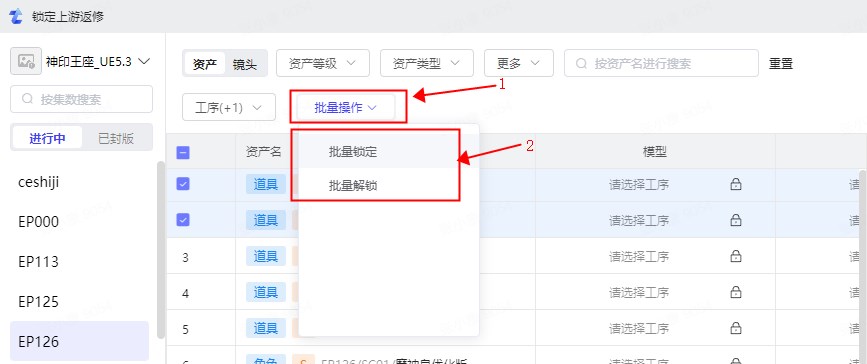This screenshot has width=867, height=364.
Task: Focus the 按集数搜索 input field
Action: click(x=81, y=99)
